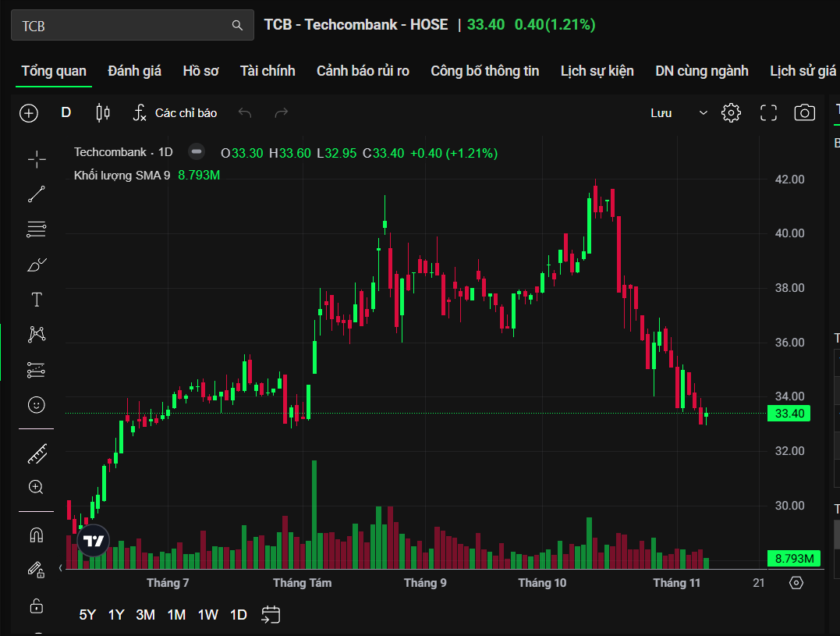Choose the text annotation tool
Viewport: 840px width, 636px height.
click(x=37, y=300)
